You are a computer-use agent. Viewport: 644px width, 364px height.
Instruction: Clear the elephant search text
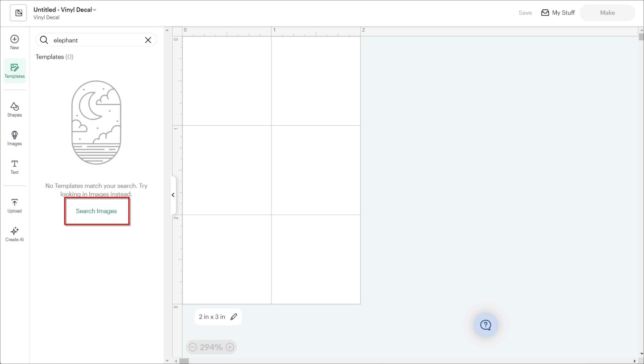148,40
